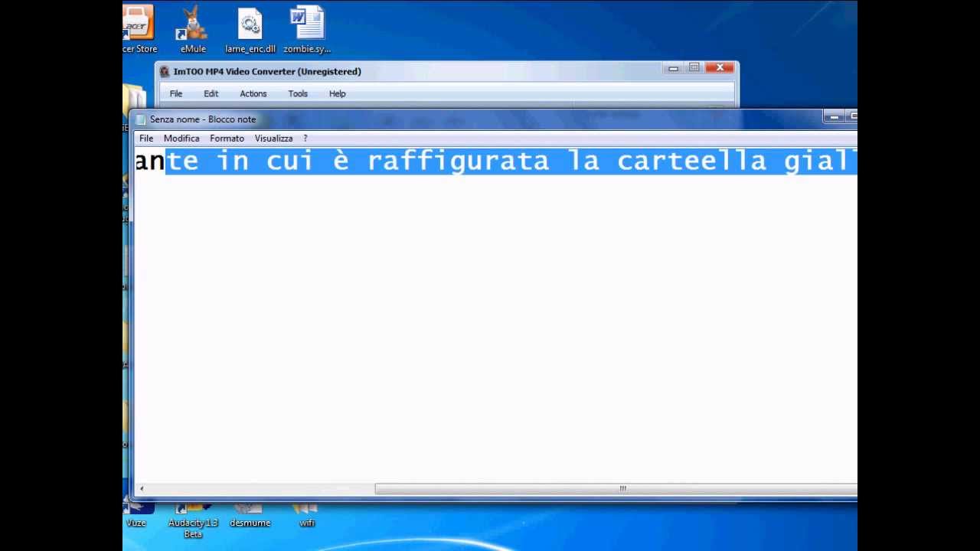
Task: Open Edit menu in ImTOO MP4 Video Converter
Action: [211, 93]
